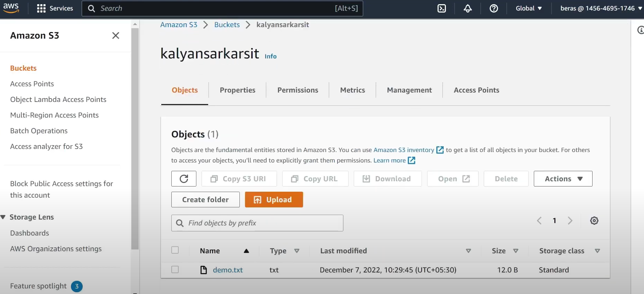Select all objects checkbox in header
Viewport: 644px width, 294px height.
pos(175,250)
